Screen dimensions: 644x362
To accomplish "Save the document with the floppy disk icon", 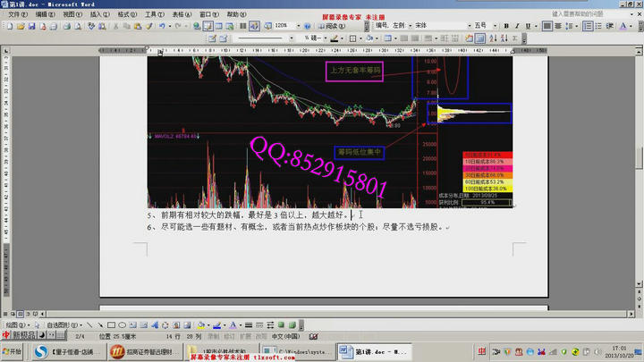I will click(x=32, y=26).
